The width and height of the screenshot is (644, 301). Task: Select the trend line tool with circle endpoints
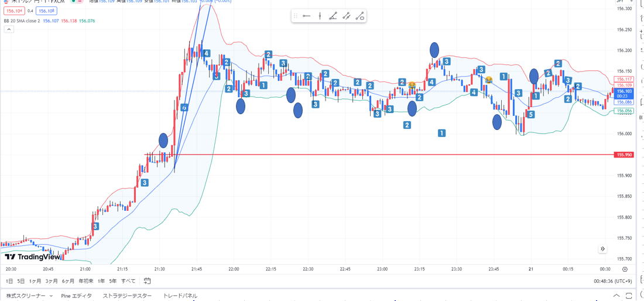pos(360,16)
